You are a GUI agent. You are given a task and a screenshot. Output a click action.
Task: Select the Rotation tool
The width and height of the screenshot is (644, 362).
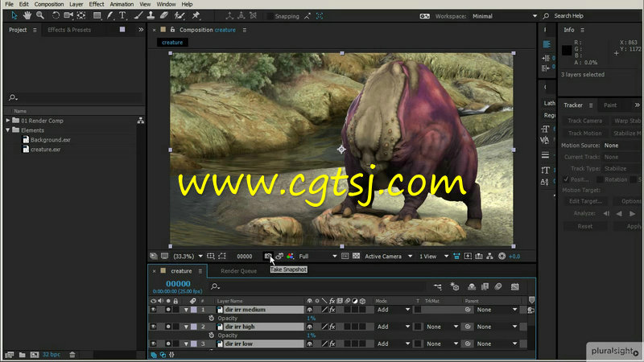coord(56,15)
